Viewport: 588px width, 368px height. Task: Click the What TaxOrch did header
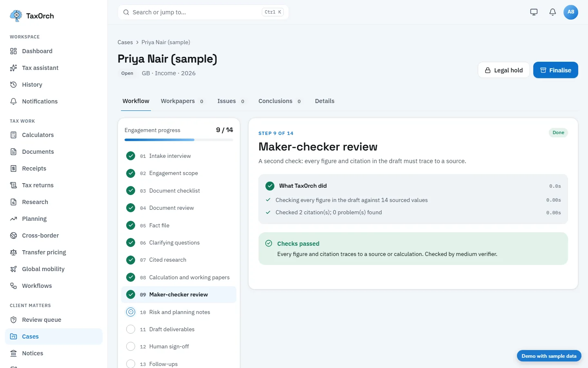point(413,186)
